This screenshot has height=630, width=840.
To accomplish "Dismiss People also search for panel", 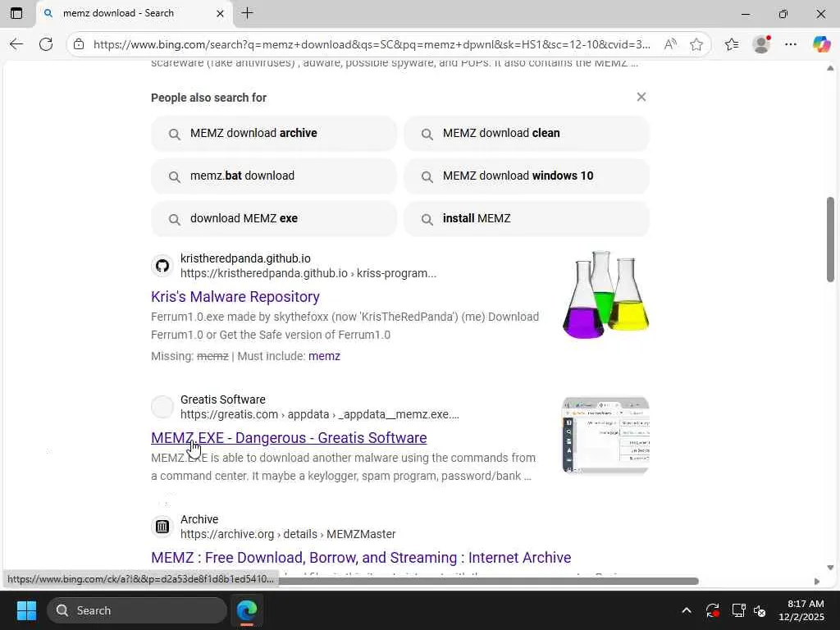I will coord(641,97).
